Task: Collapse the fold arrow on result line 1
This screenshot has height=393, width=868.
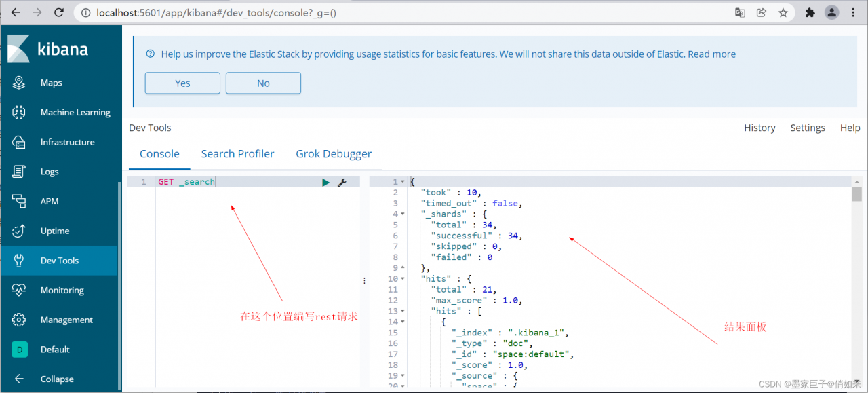Action: coord(403,182)
